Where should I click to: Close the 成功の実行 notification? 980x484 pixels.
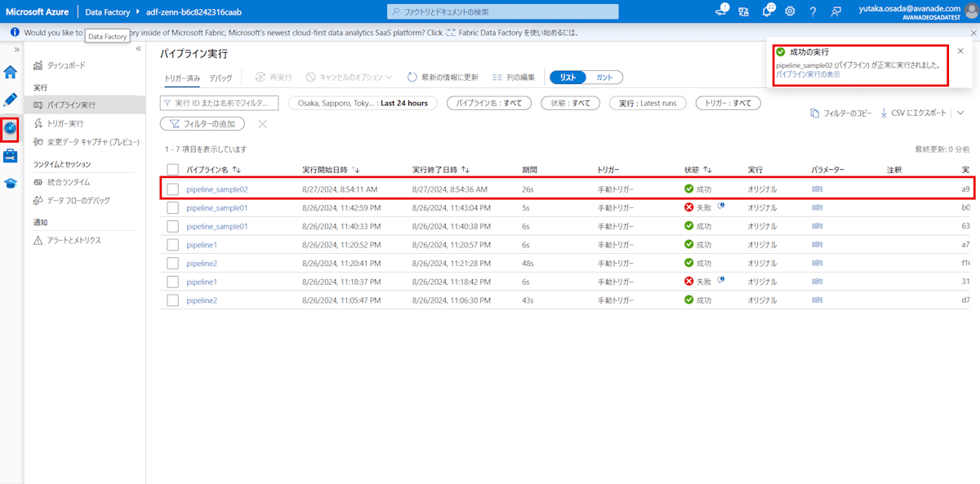960,51
